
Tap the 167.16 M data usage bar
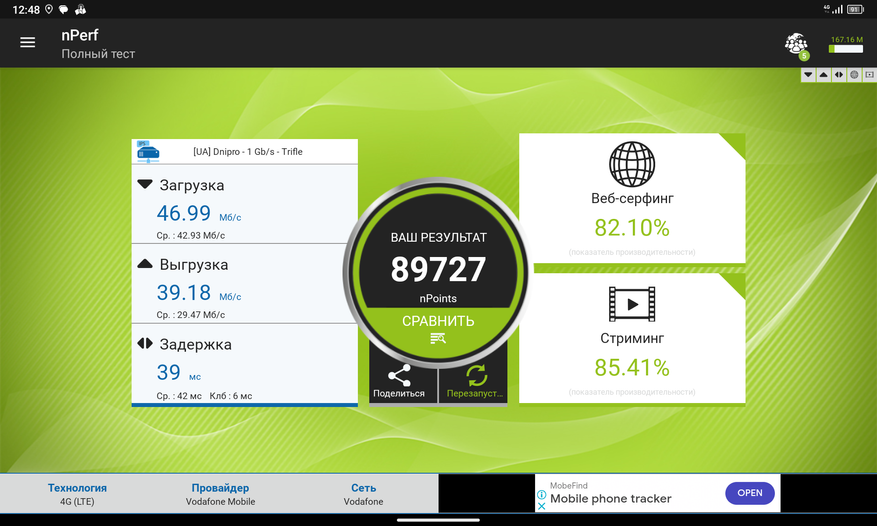click(x=846, y=45)
